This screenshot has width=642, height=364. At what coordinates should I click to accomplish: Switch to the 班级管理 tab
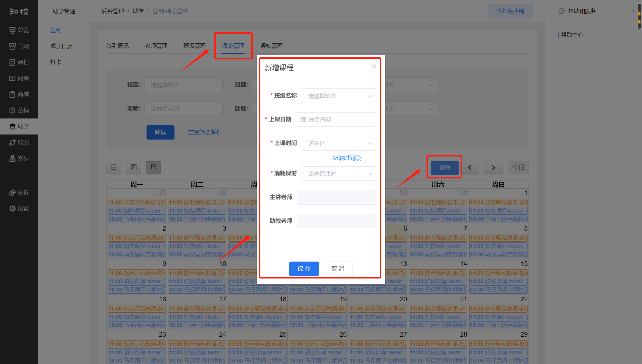[194, 46]
